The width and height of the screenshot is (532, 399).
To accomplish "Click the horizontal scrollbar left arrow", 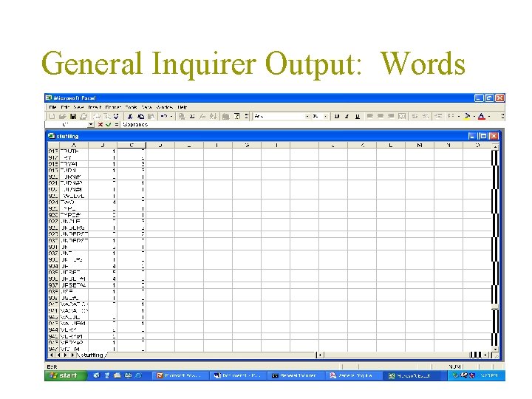I will click(x=319, y=355).
